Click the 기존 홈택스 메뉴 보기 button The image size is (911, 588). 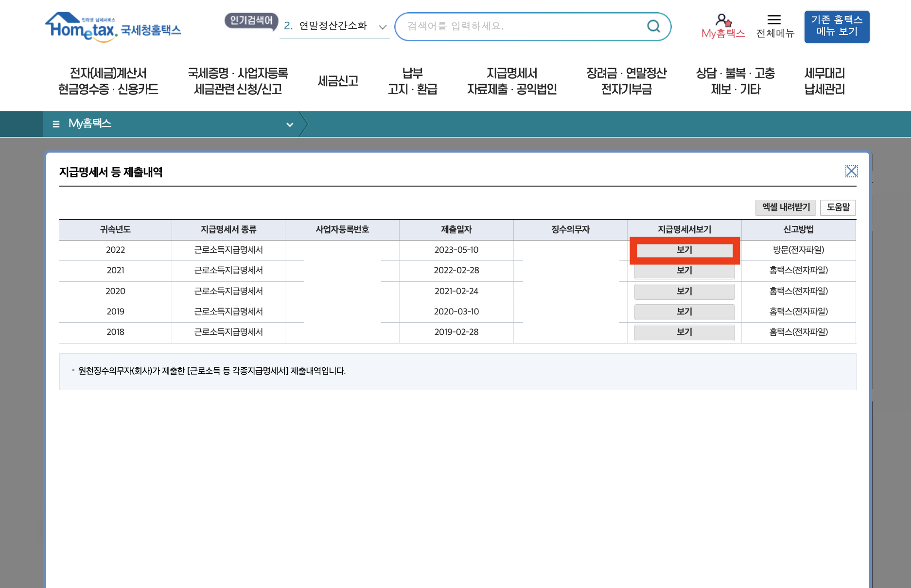tap(837, 27)
